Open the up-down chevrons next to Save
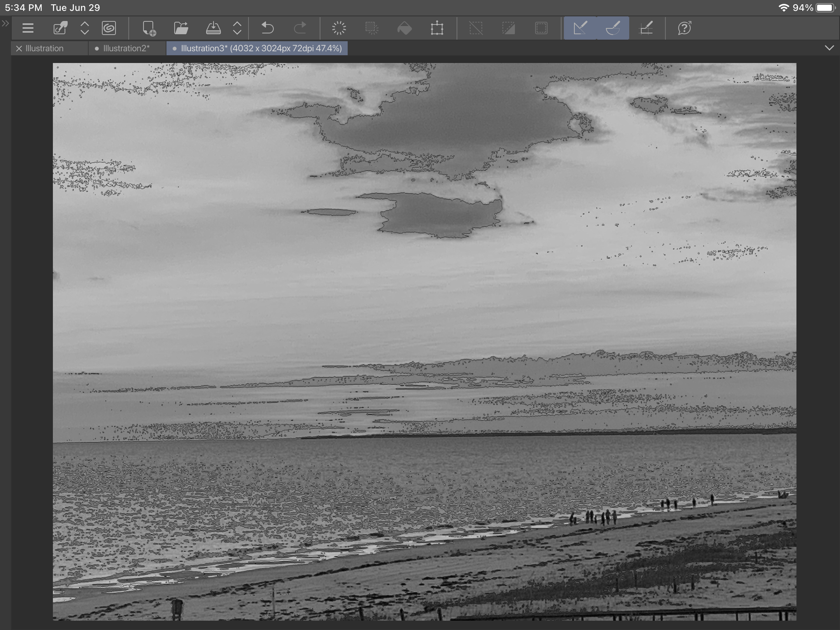Viewport: 840px width, 630px height. (237, 28)
